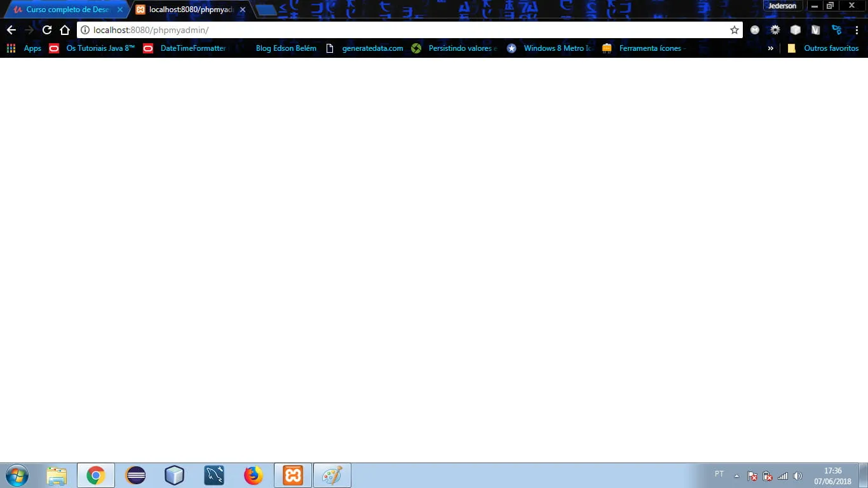Open the round M extension icon
The image size is (868, 488).
(x=755, y=30)
